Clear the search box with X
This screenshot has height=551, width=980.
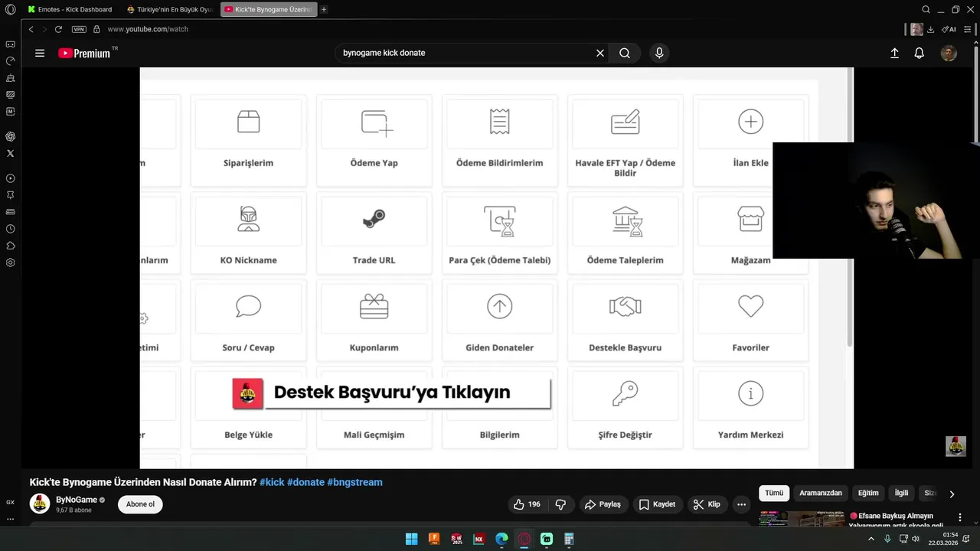pos(600,53)
